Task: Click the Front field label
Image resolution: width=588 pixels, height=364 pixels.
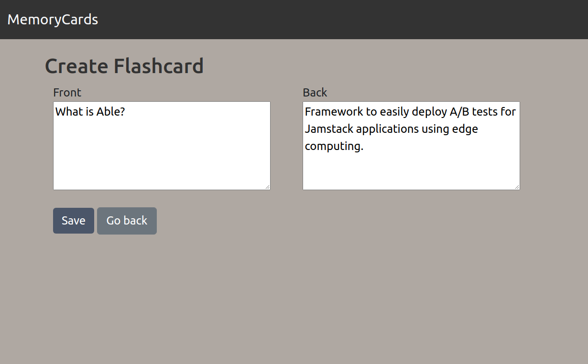Action: [67, 92]
